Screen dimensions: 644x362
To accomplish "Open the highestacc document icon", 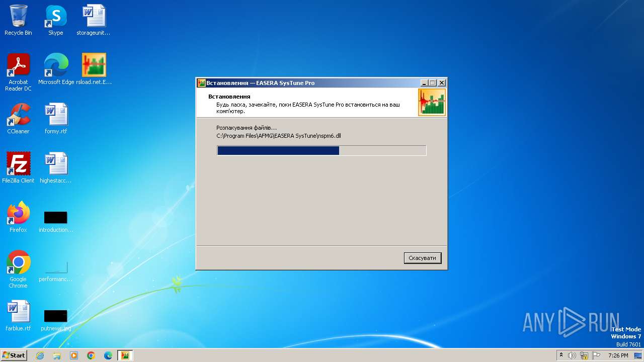I will pyautogui.click(x=56, y=168).
